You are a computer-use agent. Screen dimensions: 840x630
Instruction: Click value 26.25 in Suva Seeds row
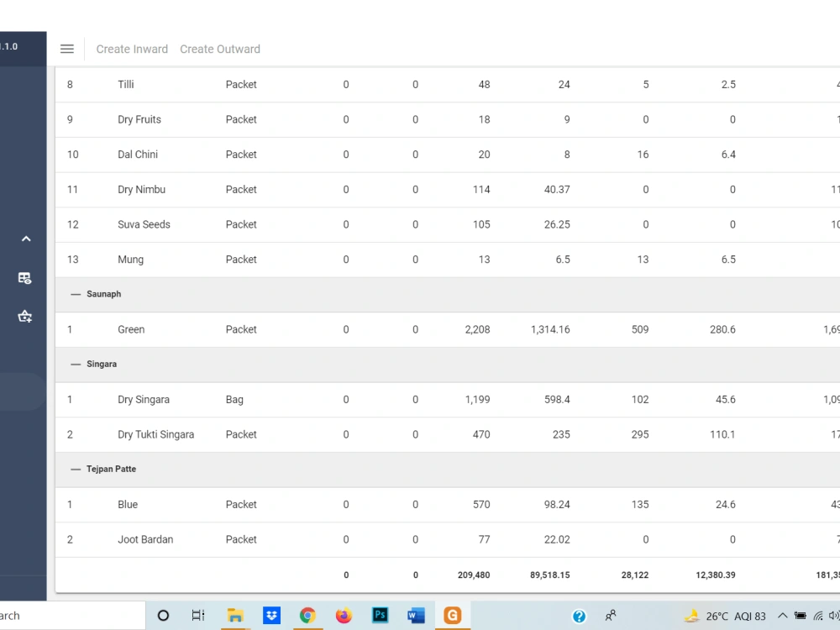[557, 224]
